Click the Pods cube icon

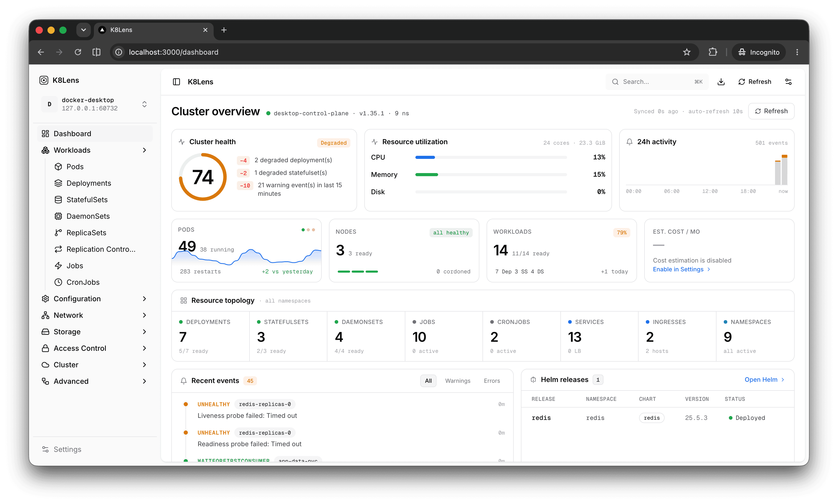58,167
